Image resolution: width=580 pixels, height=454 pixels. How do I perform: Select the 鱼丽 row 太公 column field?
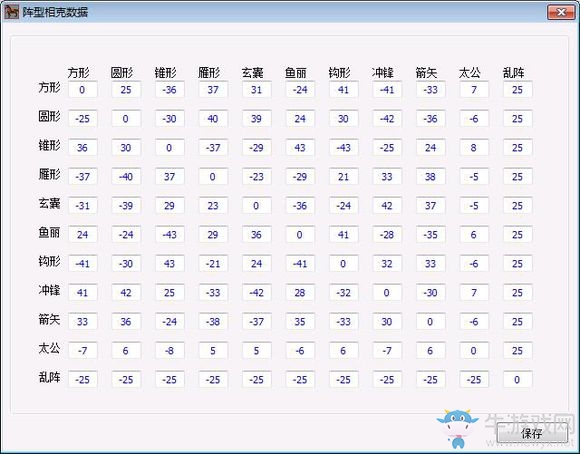474,234
